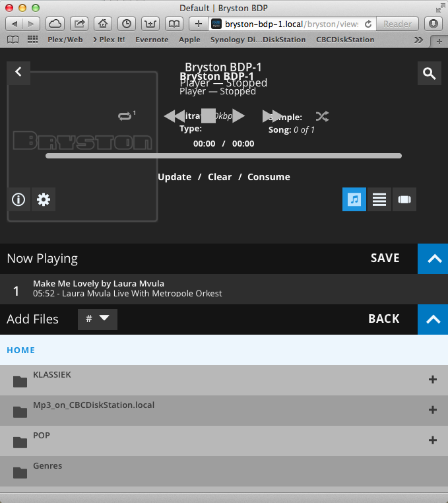Click the Reader button
448x503 pixels.
(397, 24)
